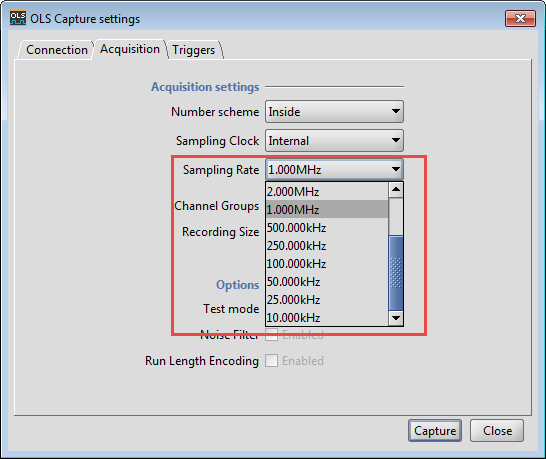Pick 250.000kHz sampling rate

[x=327, y=246]
